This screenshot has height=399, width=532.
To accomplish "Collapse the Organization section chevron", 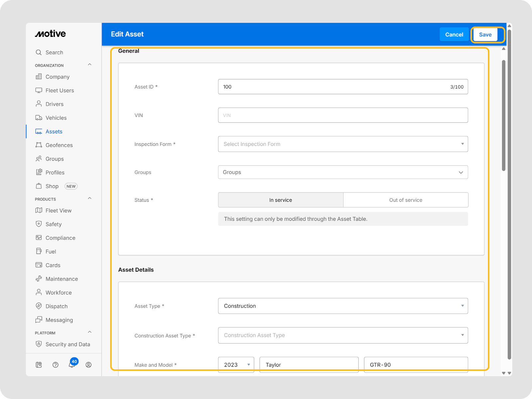I will coord(89,65).
